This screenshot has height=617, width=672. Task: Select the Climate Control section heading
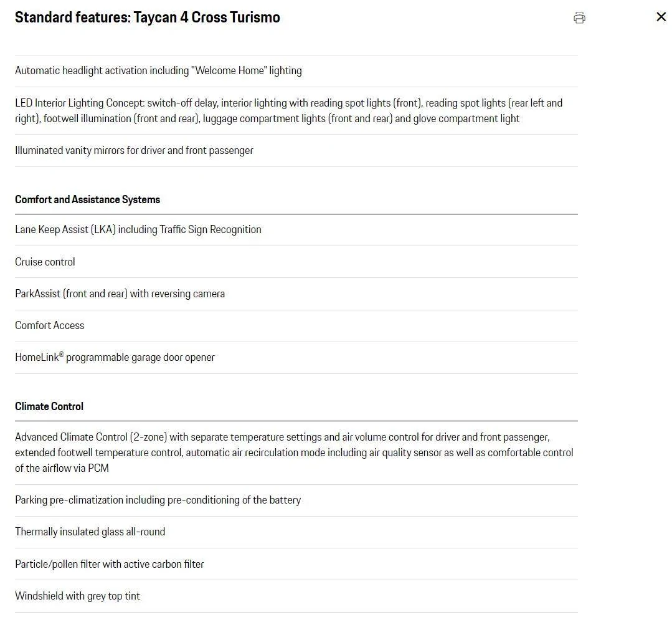point(49,406)
